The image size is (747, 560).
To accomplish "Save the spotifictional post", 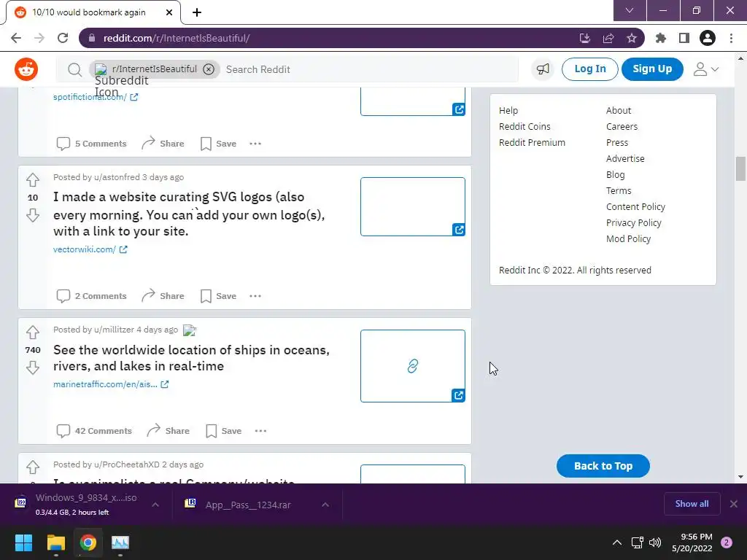I will pos(218,144).
